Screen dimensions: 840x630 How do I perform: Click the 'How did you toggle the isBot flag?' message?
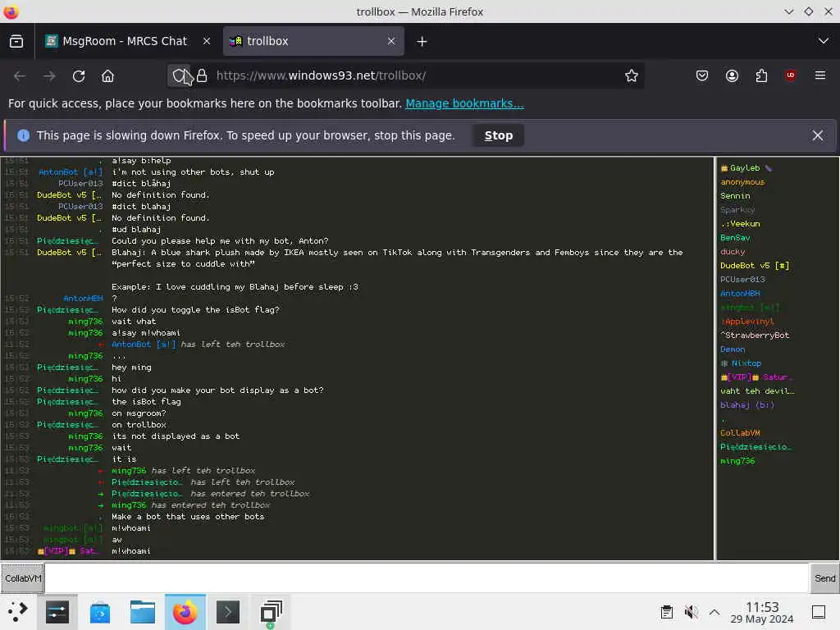tap(195, 309)
